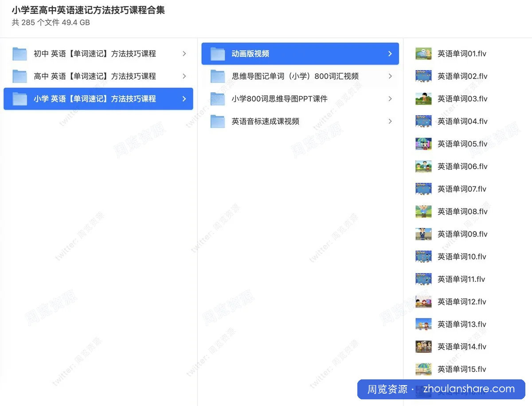This screenshot has height=406, width=532.
Task: Select file name 英语单词02.flv
Action: tap(462, 76)
